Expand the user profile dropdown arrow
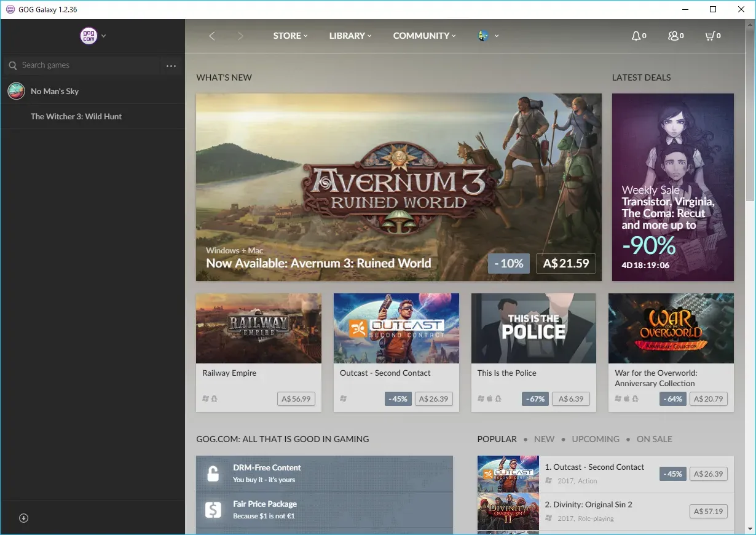 497,36
